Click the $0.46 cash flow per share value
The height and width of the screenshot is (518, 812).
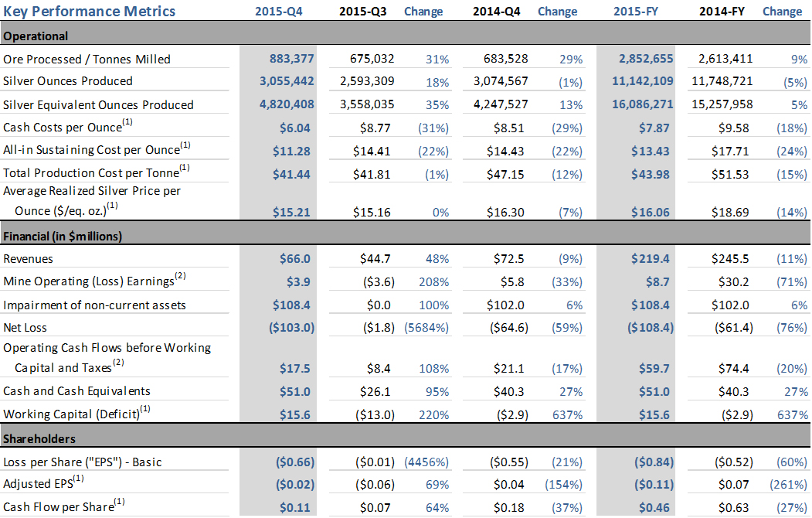pyautogui.click(x=654, y=508)
